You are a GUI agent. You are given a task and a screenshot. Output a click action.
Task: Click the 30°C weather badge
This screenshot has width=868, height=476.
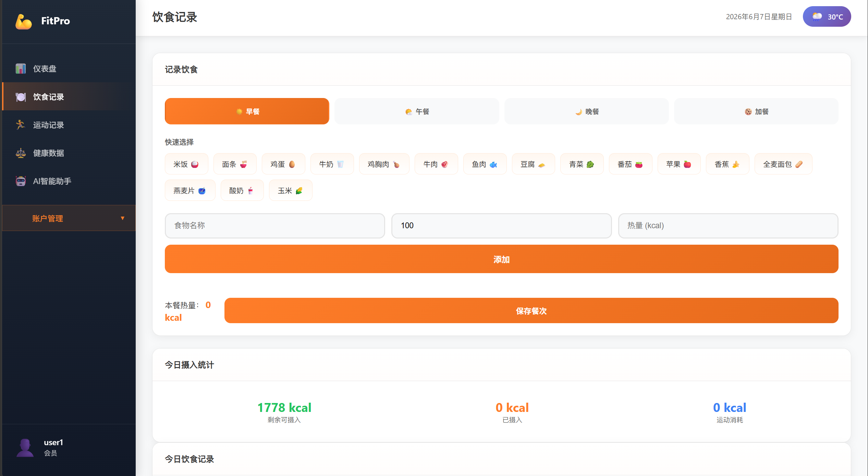click(827, 16)
